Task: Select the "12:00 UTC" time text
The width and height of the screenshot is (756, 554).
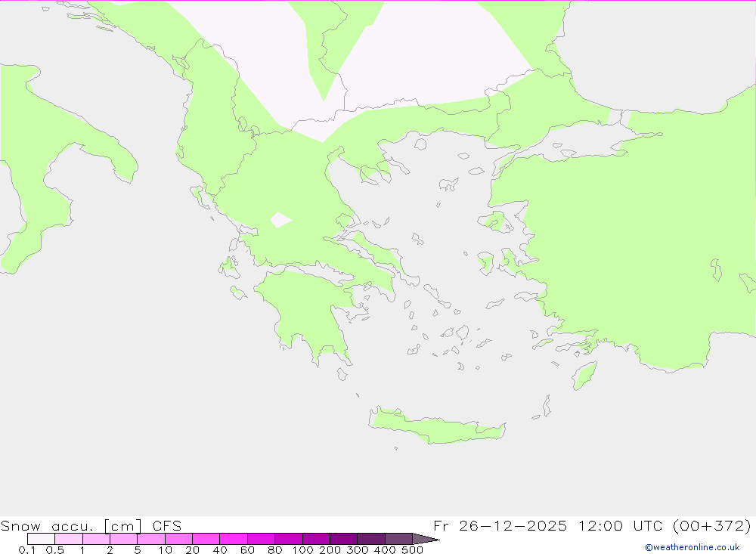Action: pos(622,525)
